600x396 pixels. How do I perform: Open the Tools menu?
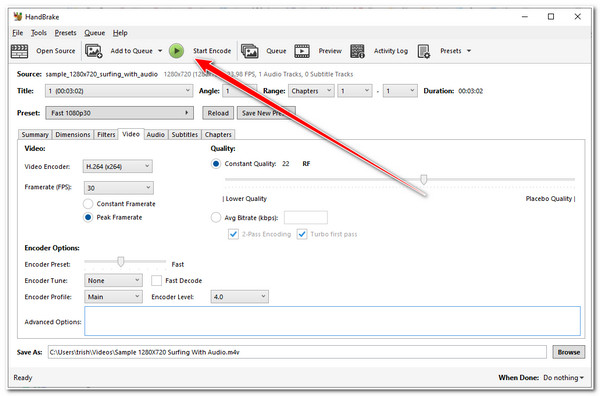(x=39, y=33)
